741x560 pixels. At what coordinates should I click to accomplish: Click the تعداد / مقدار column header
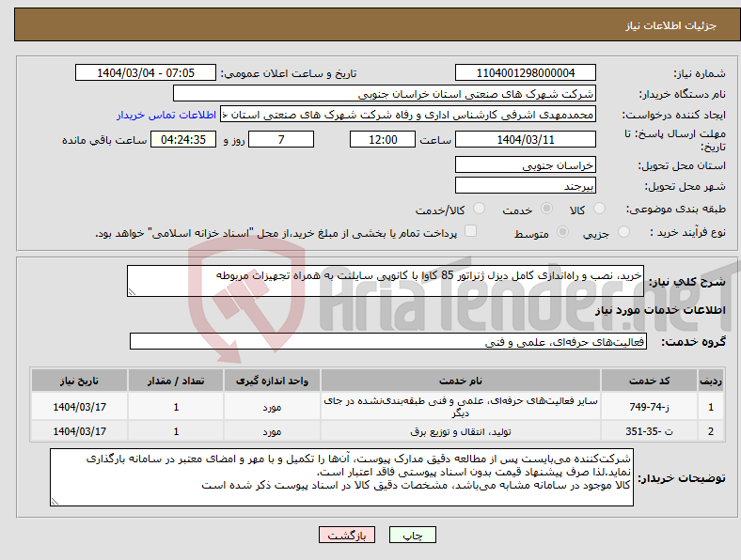[x=176, y=381]
